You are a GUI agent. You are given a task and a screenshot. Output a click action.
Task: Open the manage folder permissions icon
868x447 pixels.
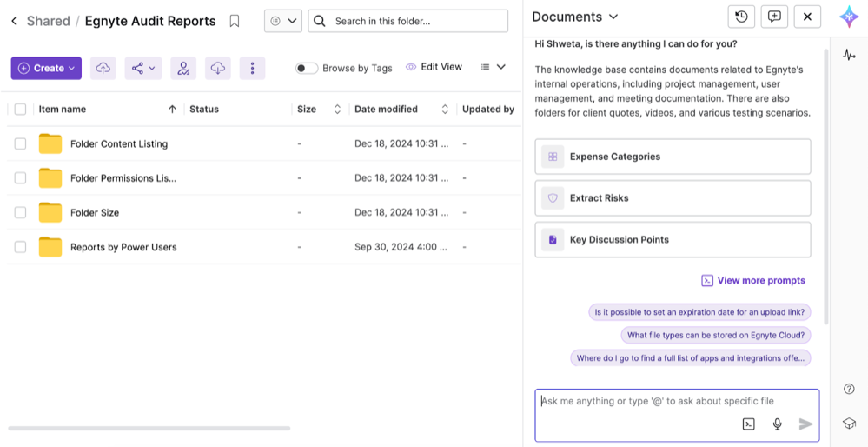pos(183,68)
